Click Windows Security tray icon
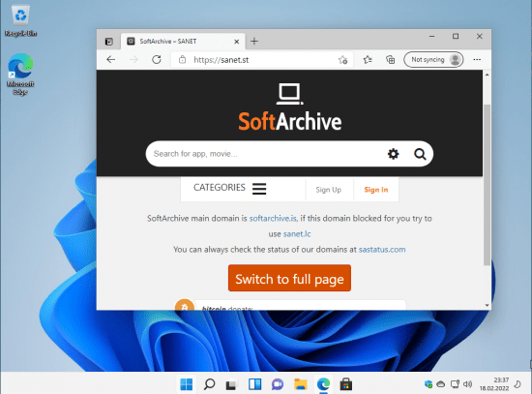The width and height of the screenshot is (532, 394). 429,384
